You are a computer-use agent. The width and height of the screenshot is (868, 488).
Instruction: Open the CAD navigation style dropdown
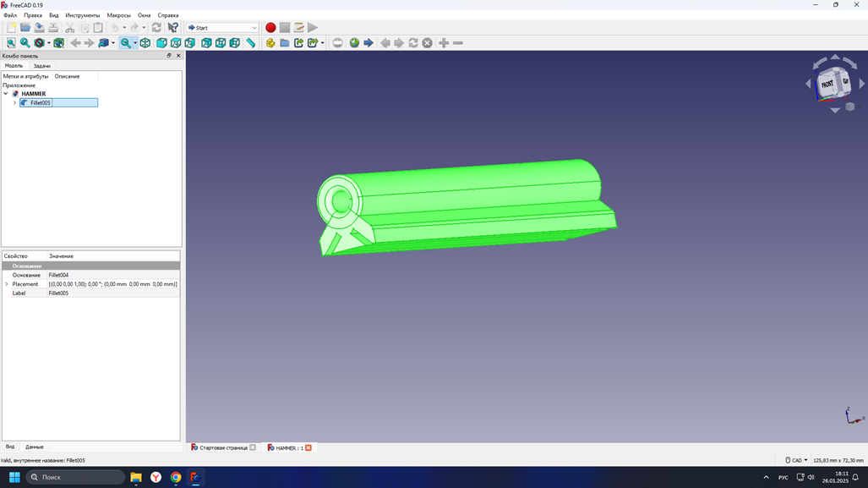click(796, 460)
